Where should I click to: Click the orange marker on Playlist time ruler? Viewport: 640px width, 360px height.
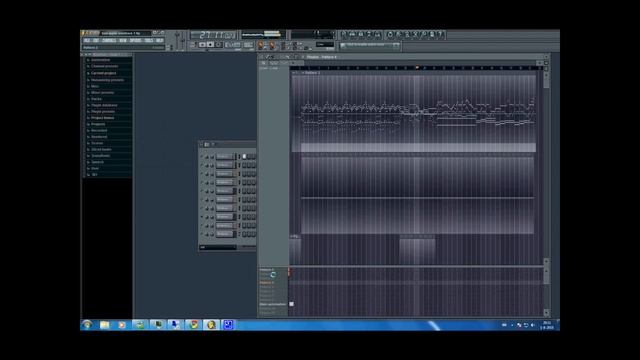tap(417, 67)
